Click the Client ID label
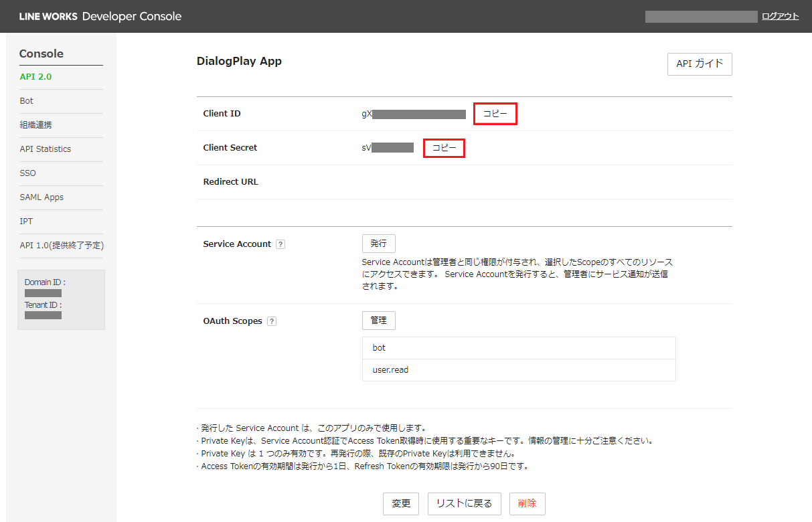Screen dimensions: 812x522 [222, 114]
